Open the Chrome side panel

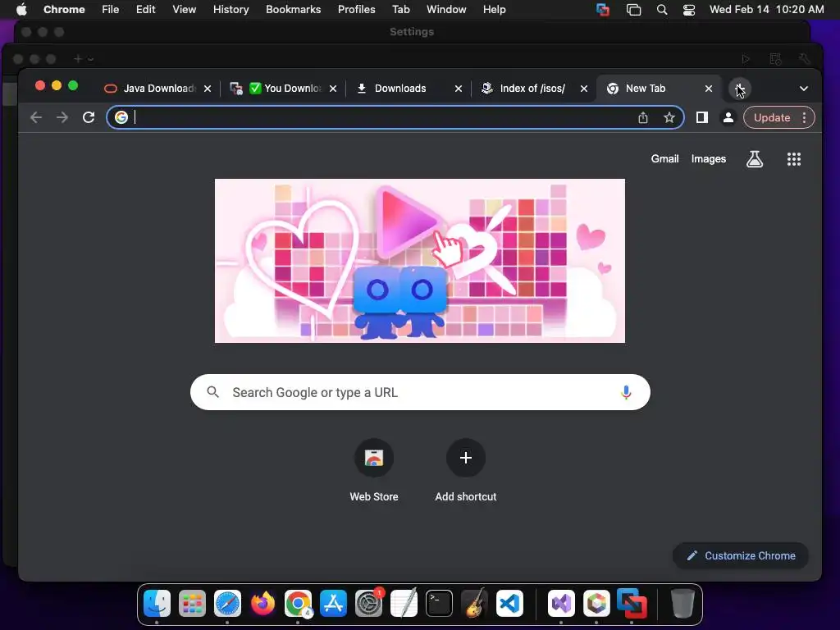coord(702,117)
